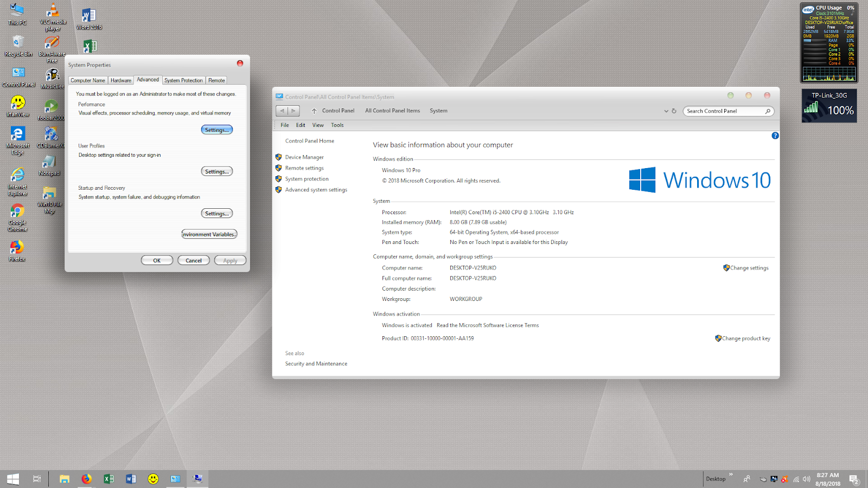This screenshot has height=488, width=868.
Task: Open Remote settings link
Action: click(304, 168)
